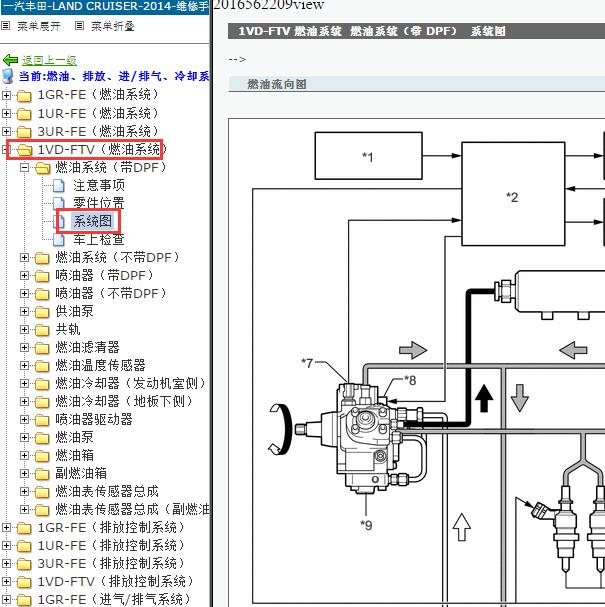Expand the 3UR-FE（燃油系统） folder node
This screenshot has height=607, width=605.
(7, 131)
